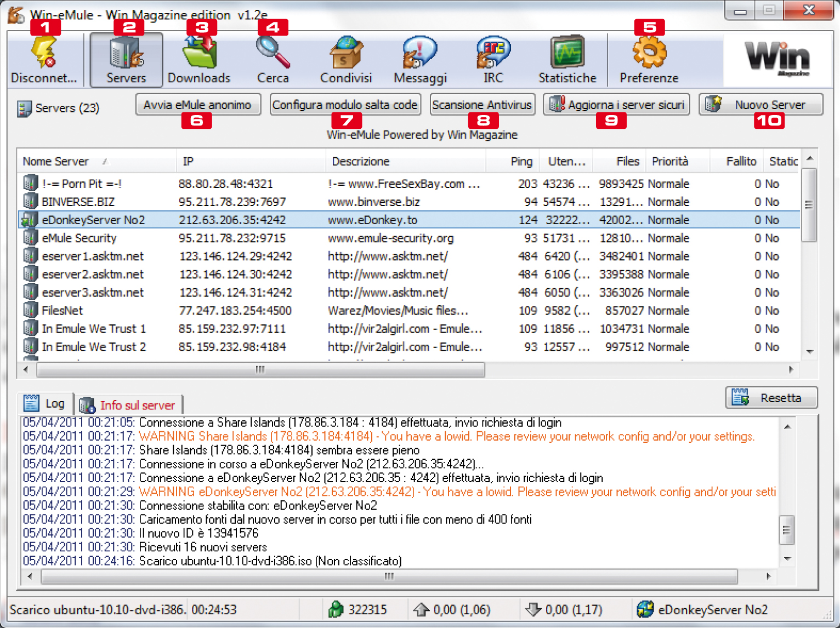Click the server icon beside Servers (23) label

pyautogui.click(x=24, y=109)
